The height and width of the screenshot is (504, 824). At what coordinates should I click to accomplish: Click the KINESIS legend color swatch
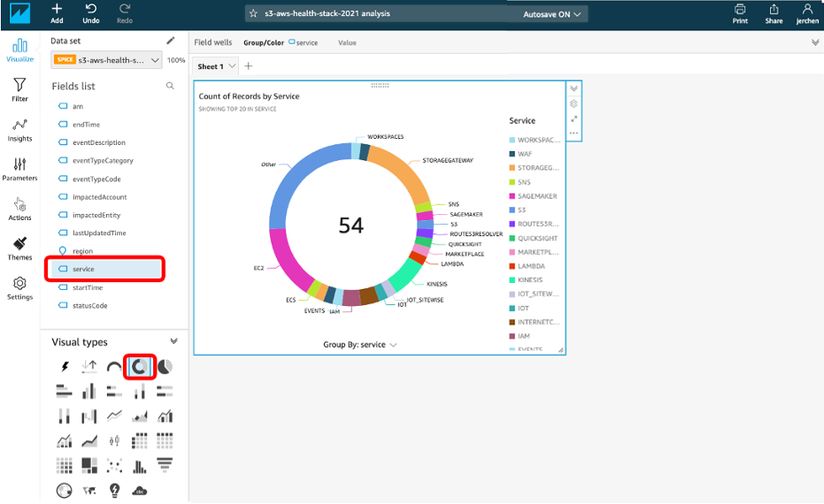coord(512,279)
